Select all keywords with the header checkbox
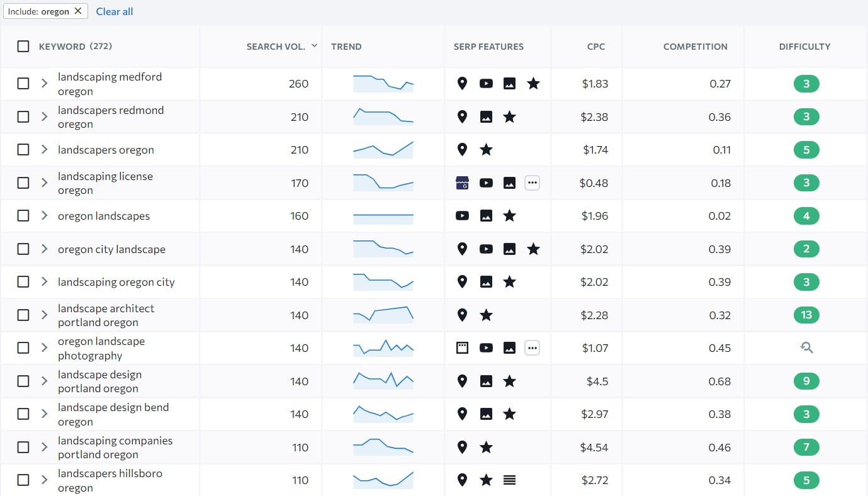Image resolution: width=868 pixels, height=496 pixels. (23, 47)
